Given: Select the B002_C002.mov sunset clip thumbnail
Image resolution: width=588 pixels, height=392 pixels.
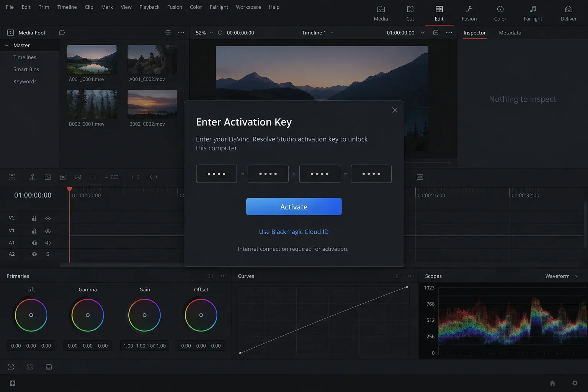Looking at the screenshot, I should pos(152,104).
